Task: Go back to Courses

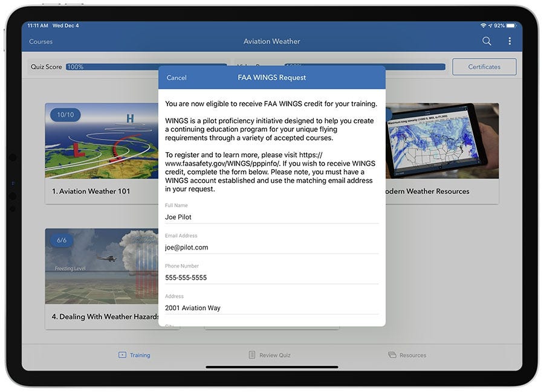Action: [x=41, y=42]
